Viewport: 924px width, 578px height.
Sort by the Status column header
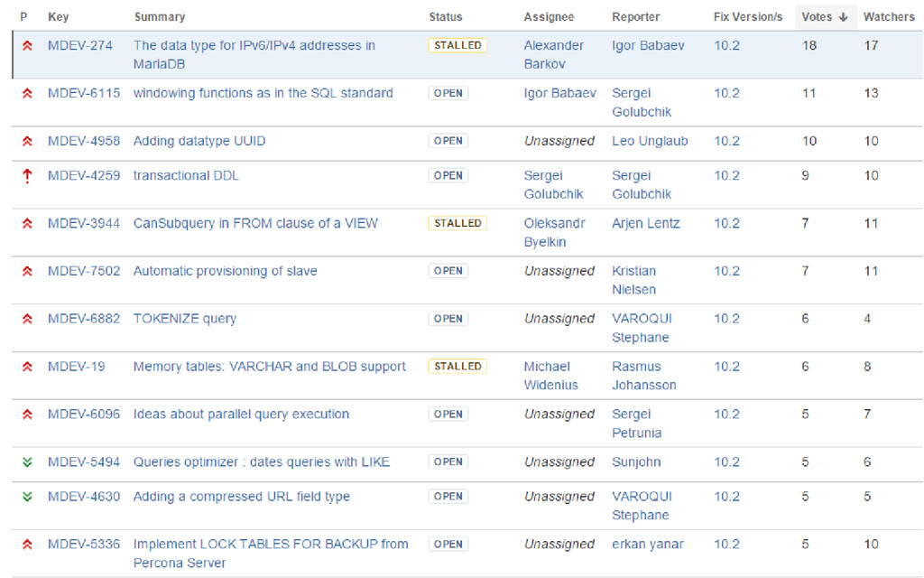446,17
